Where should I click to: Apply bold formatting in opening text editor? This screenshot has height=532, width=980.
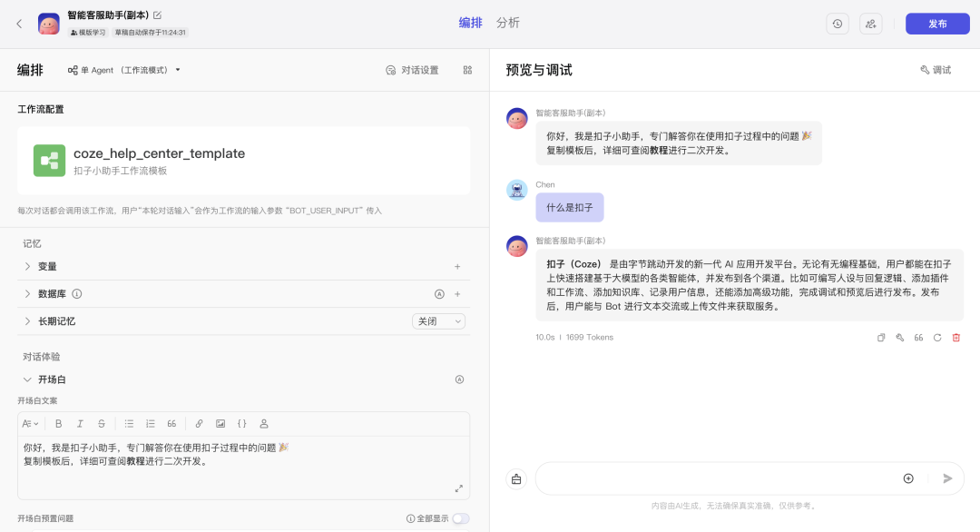[x=58, y=423]
